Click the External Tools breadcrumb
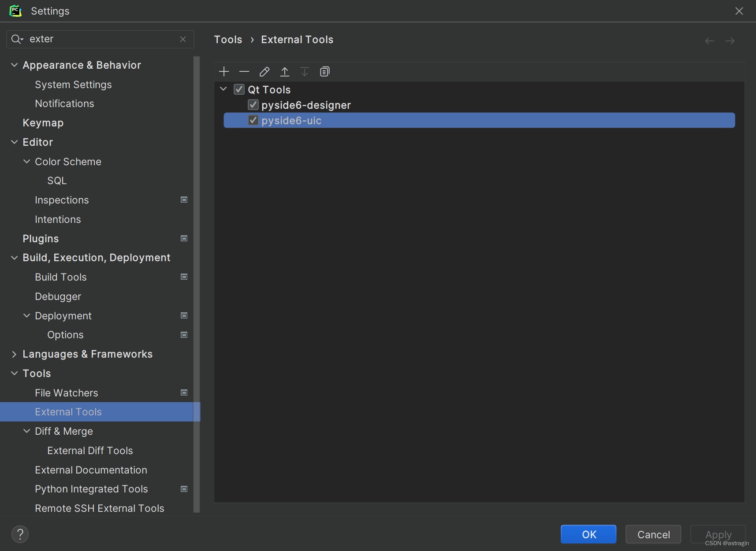The image size is (756, 551). [x=297, y=40]
